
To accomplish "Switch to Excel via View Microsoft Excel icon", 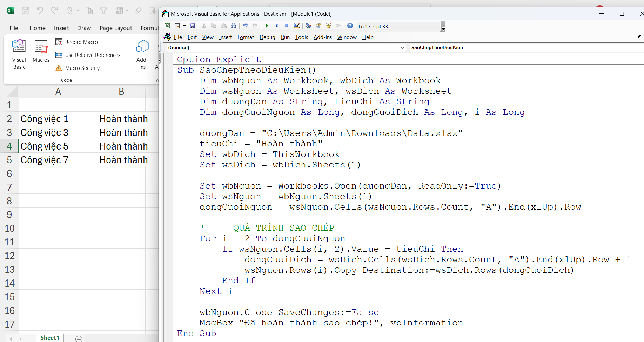I will (168, 26).
